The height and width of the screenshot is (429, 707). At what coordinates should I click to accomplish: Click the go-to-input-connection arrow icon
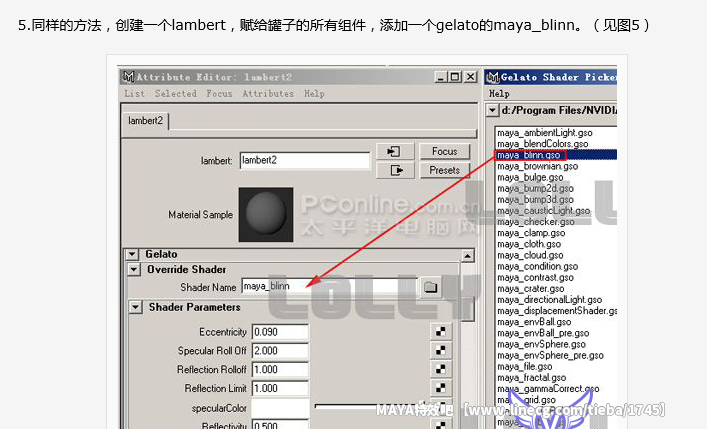(x=394, y=152)
